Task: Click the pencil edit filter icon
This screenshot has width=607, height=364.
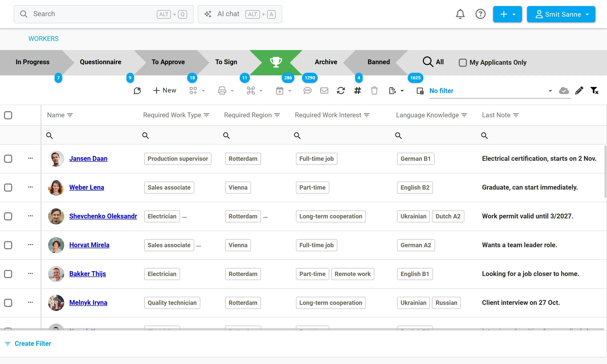Action: click(x=579, y=90)
